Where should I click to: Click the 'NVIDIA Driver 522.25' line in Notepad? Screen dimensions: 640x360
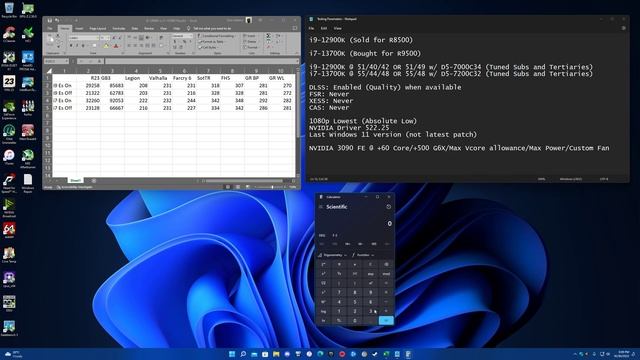coord(349,128)
